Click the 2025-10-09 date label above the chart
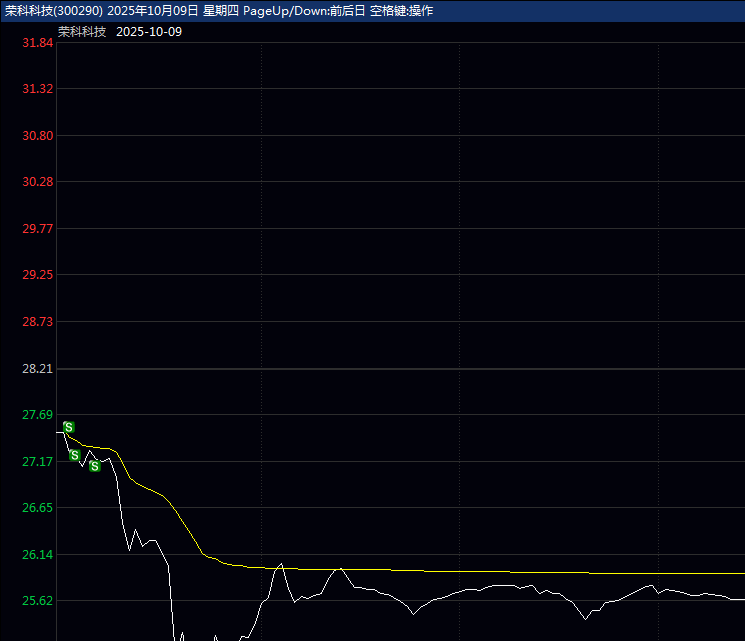Image resolution: width=745 pixels, height=641 pixels. pos(149,32)
